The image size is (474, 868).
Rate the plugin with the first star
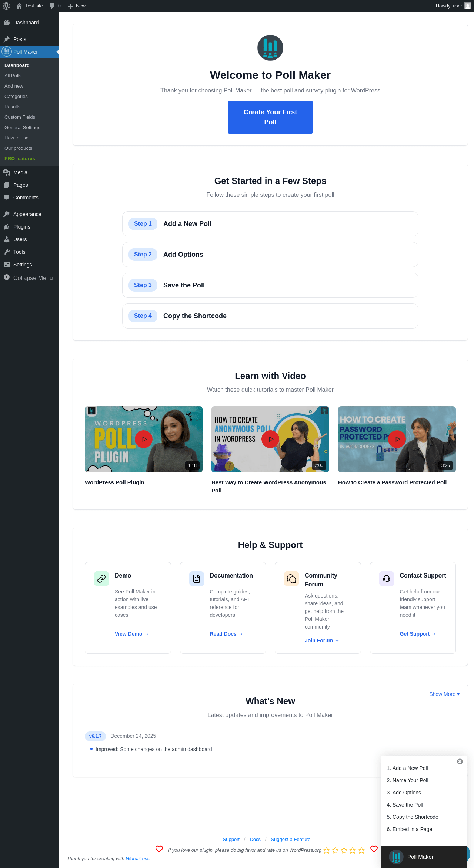coord(327,850)
